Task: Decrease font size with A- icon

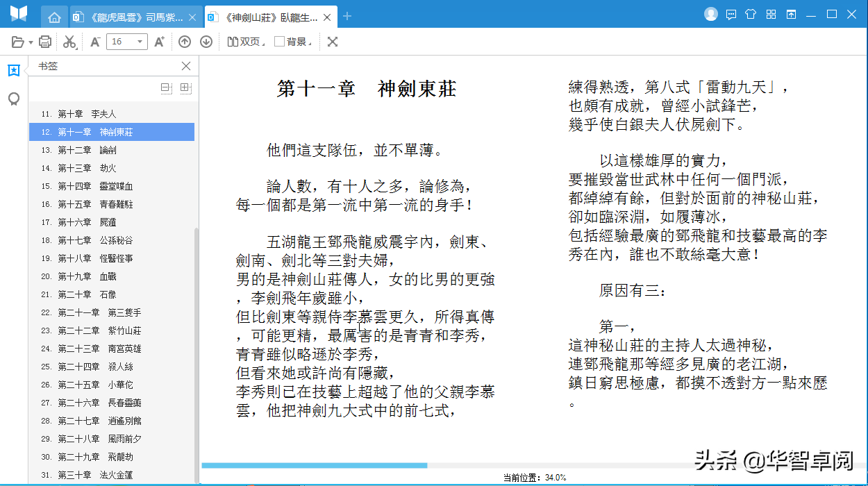Action: click(x=95, y=42)
